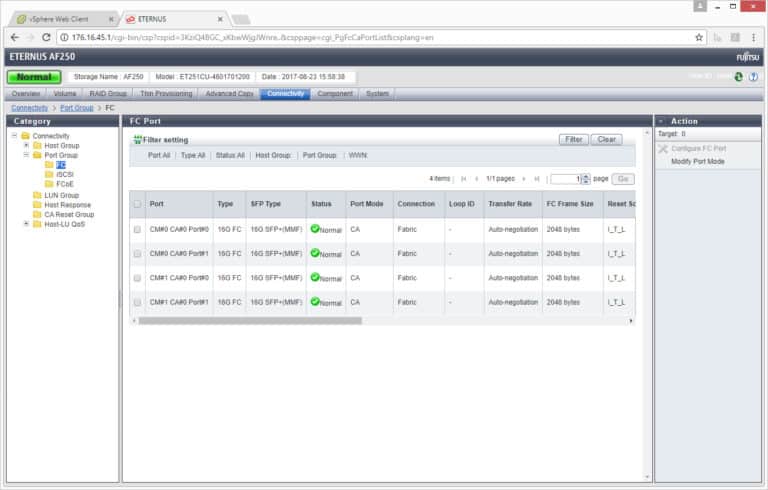Go back using the browser back arrow
Screen dimensions: 768x490
15,37
